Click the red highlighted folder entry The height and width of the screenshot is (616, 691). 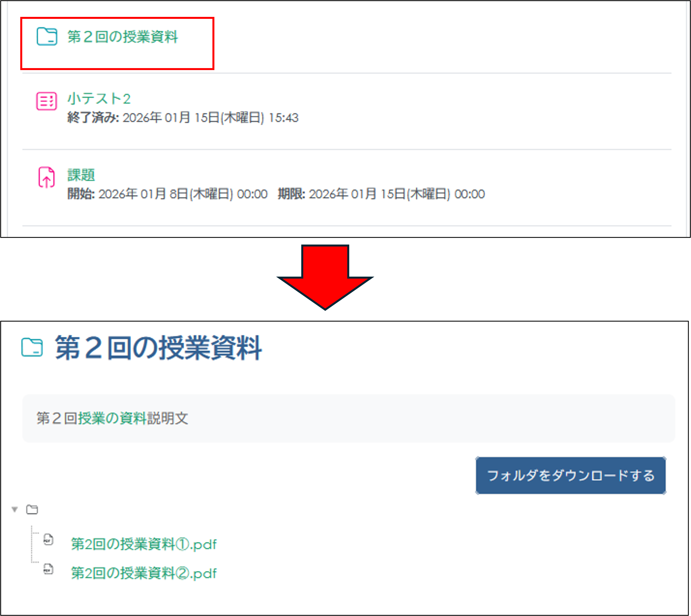(117, 43)
